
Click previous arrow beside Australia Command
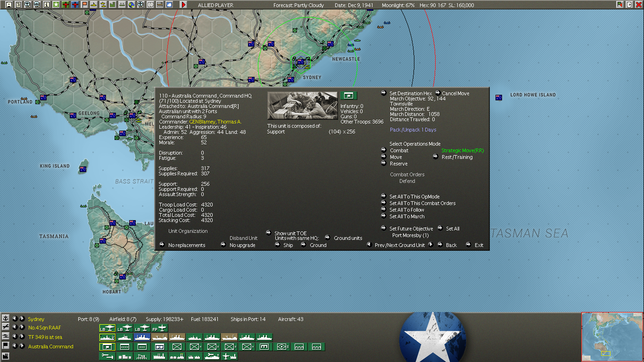[14, 346]
